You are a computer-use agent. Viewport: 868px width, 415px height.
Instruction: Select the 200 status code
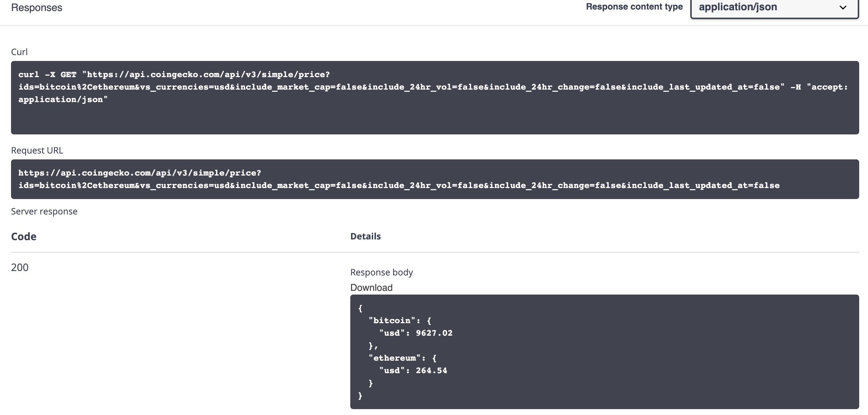click(x=19, y=267)
